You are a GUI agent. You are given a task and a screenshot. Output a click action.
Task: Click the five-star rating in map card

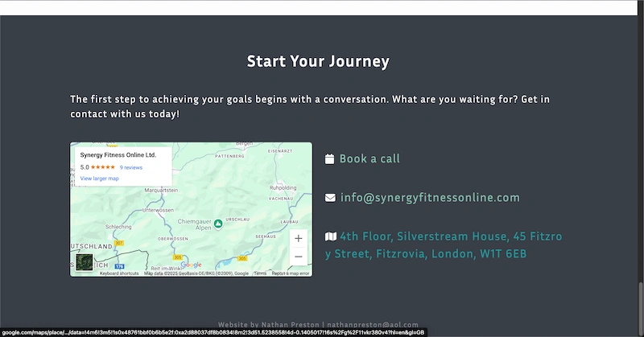(103, 167)
